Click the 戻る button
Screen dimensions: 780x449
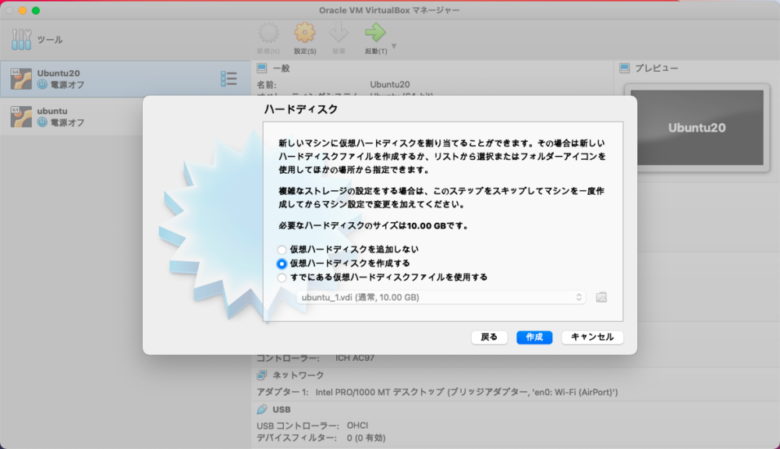coord(489,337)
